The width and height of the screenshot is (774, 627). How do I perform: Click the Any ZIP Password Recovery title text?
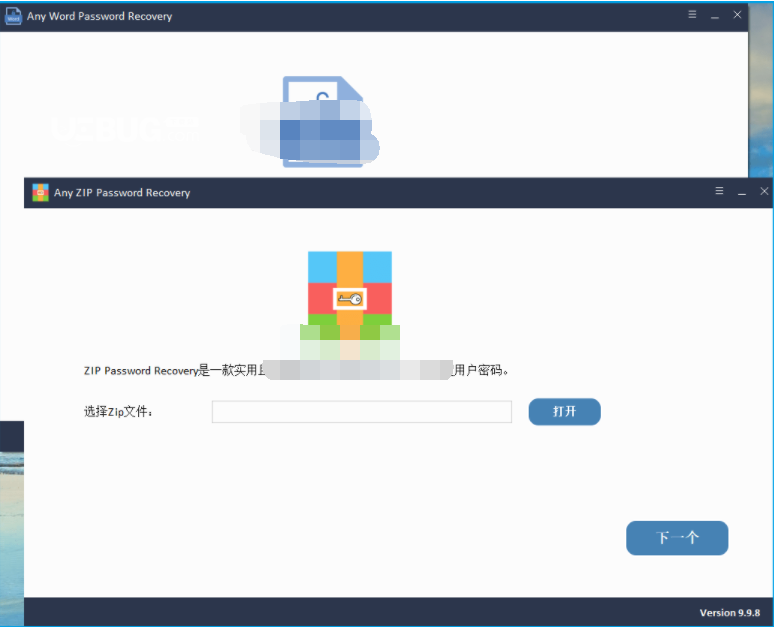[122, 193]
